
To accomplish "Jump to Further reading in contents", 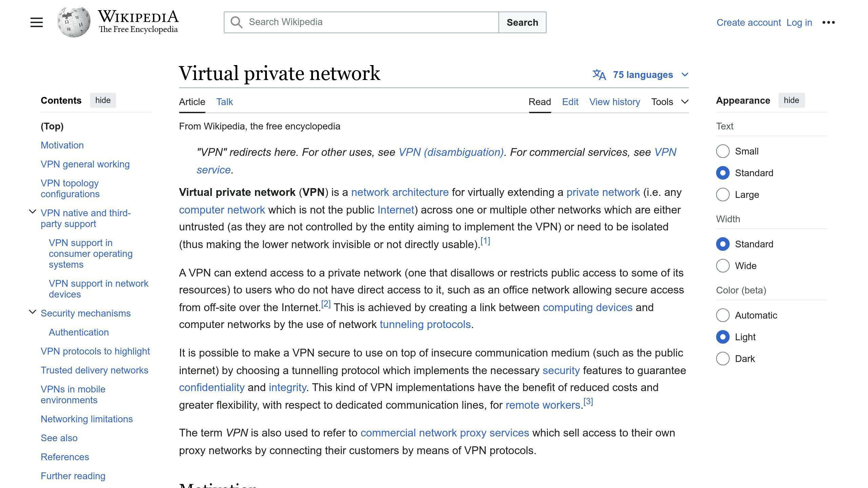I will [x=73, y=476].
